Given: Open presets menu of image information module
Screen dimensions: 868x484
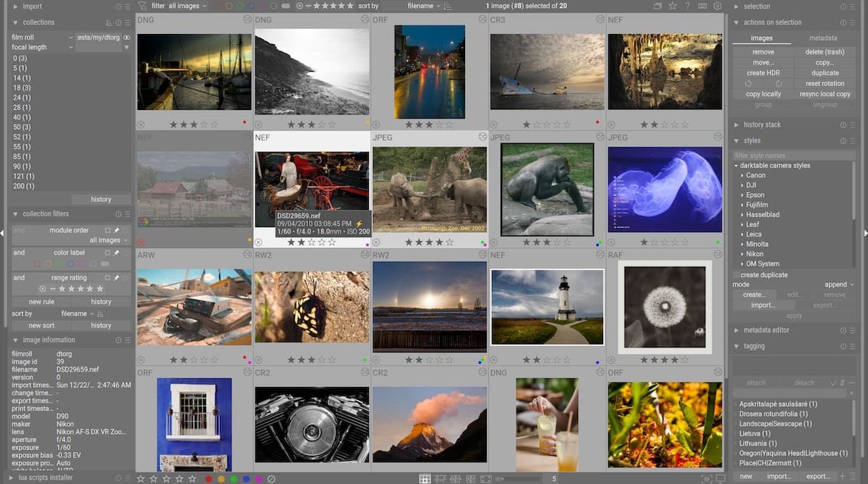Looking at the screenshot, I should [127, 340].
